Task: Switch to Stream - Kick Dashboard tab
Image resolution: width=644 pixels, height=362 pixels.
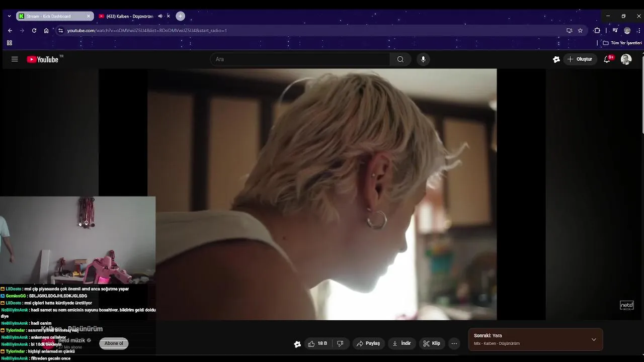Action: (54, 16)
